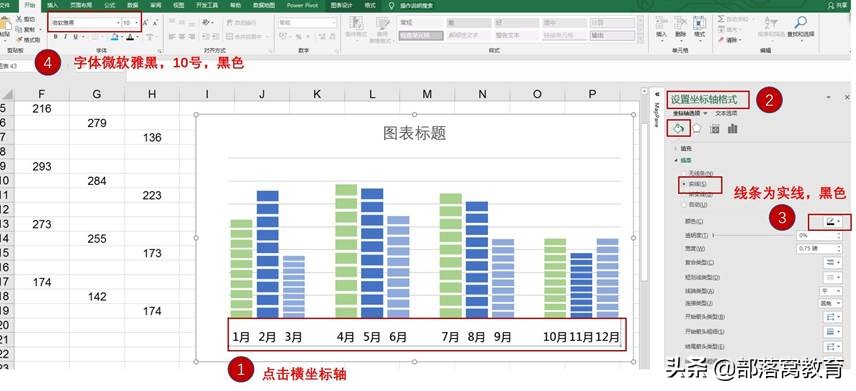Open the Insert ribbon tab
856x391 pixels.
[x=52, y=5]
